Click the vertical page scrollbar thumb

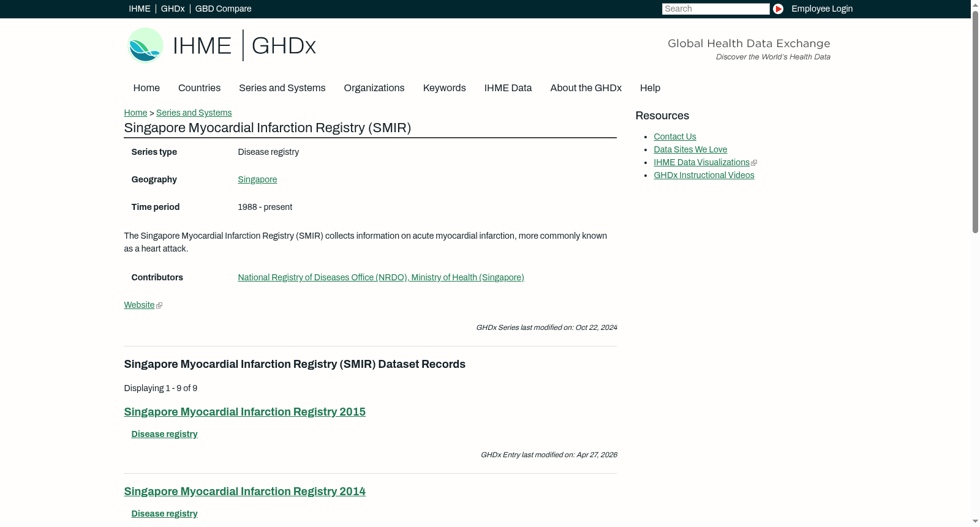click(975, 121)
